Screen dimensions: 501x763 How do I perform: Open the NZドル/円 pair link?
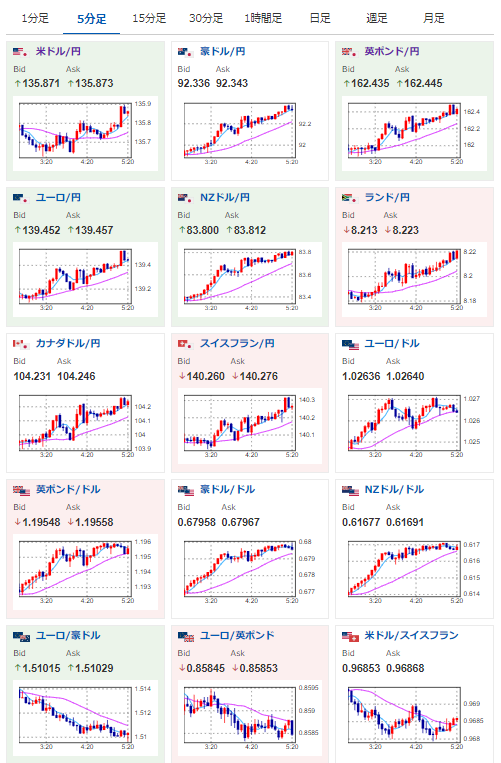[x=225, y=198]
